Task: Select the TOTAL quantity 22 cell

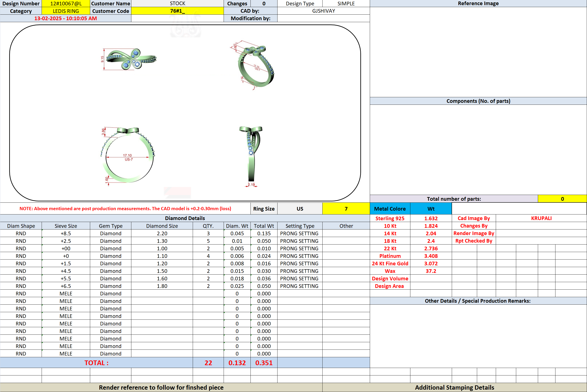Action: (x=208, y=363)
